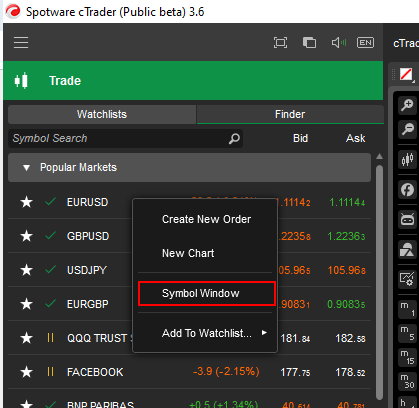Screen dimensions: 419x408
Task: Click the detach window icon
Action: pyautogui.click(x=309, y=43)
